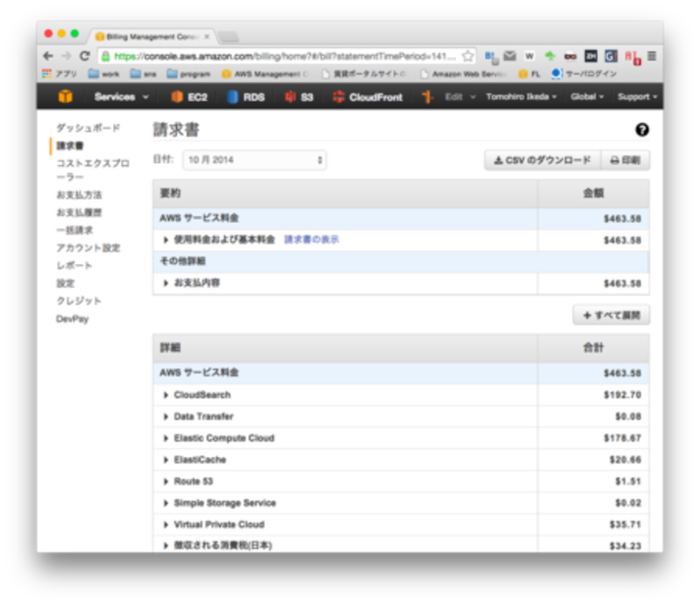700x605 pixels.
Task: Expand the Data Transfer charges row
Action: [x=165, y=417]
